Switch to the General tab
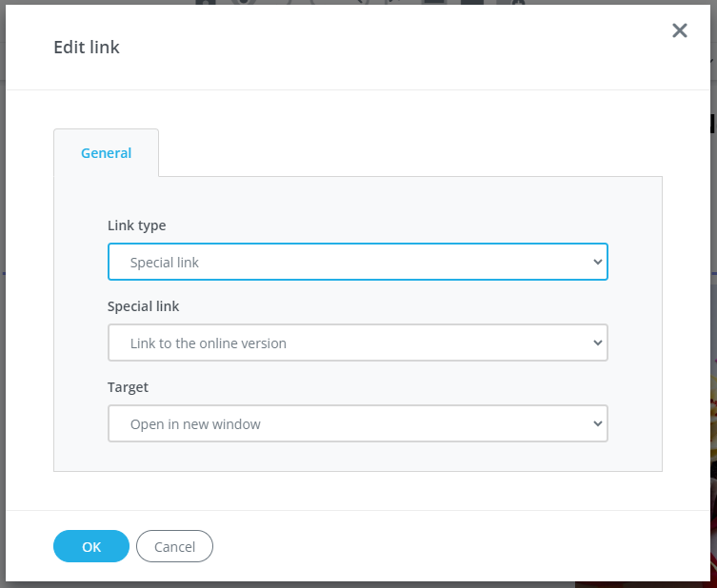Image resolution: width=717 pixels, height=588 pixels. click(x=106, y=153)
